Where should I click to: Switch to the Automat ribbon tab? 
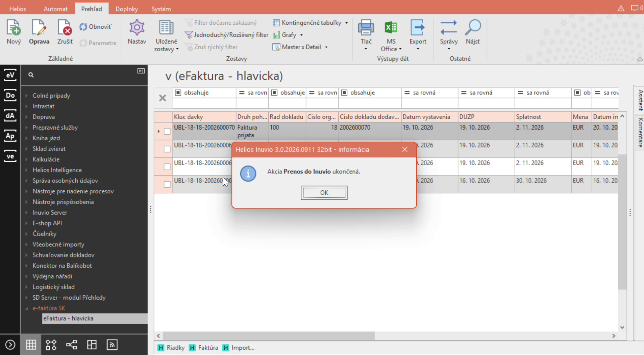coord(55,9)
